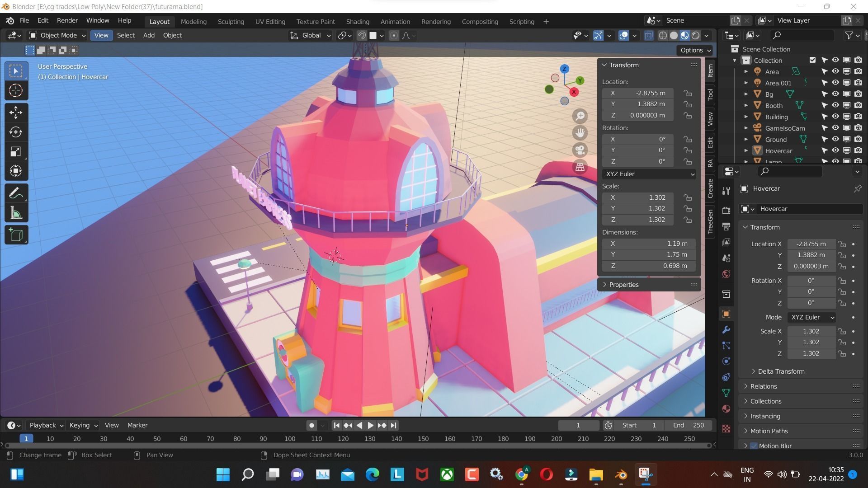Viewport: 868px width, 488px height.
Task: Select the Measure tool
Action: pos(16,213)
